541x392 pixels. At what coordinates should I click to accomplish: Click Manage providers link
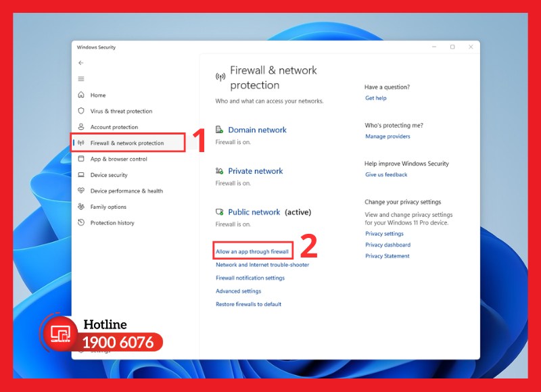click(x=387, y=136)
